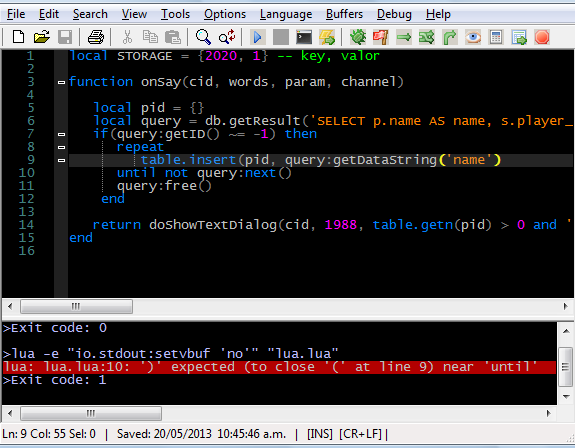Open a file with the folder icon
The image size is (575, 448).
tap(42, 37)
